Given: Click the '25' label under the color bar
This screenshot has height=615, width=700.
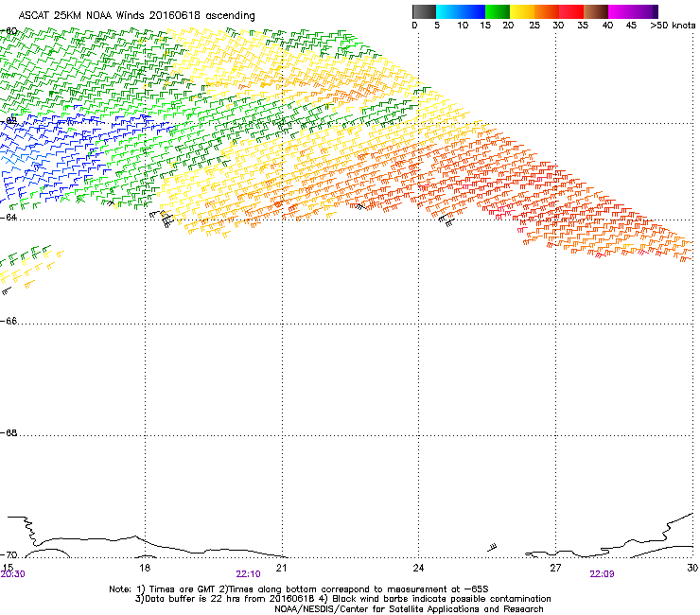Looking at the screenshot, I should point(534,26).
